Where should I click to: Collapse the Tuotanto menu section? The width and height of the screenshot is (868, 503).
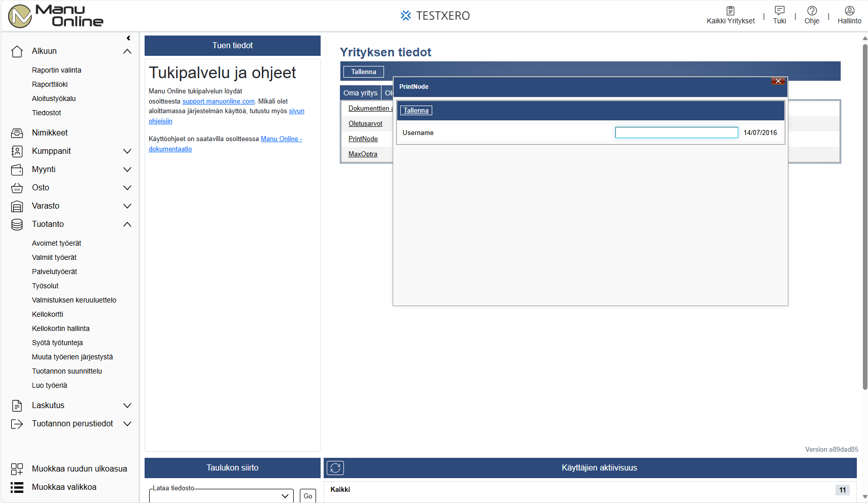point(127,224)
